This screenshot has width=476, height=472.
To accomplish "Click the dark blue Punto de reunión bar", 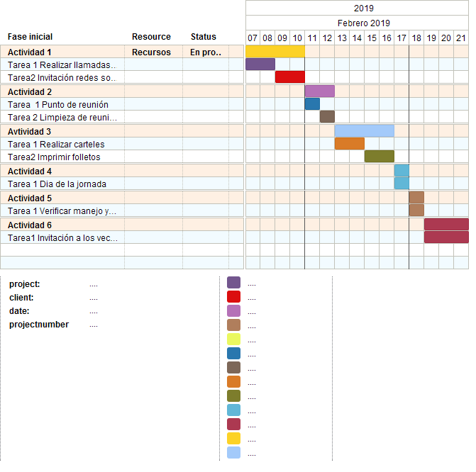I will point(312,104).
